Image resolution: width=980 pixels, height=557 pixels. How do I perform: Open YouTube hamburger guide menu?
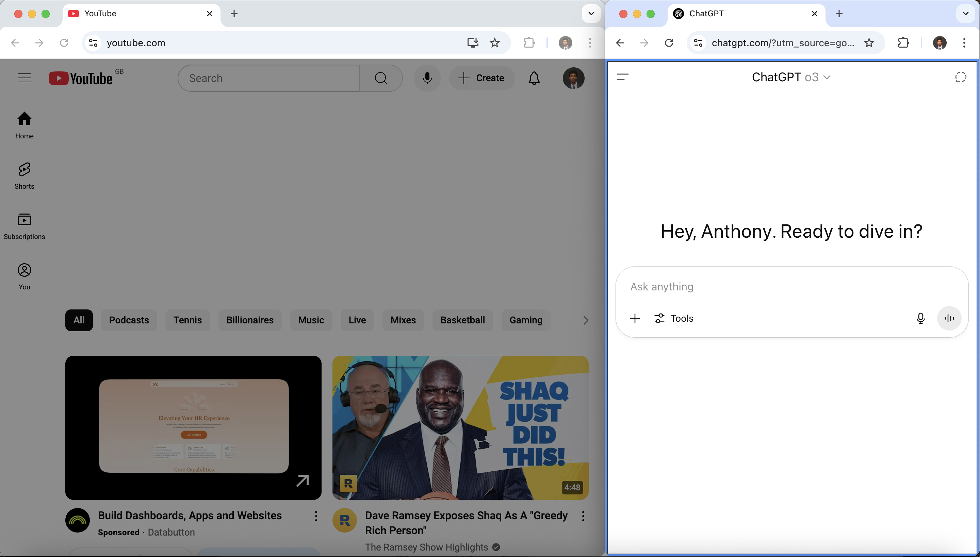click(x=24, y=78)
